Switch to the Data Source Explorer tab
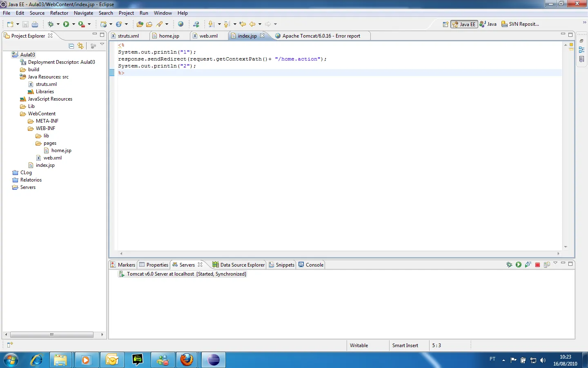 (x=238, y=265)
